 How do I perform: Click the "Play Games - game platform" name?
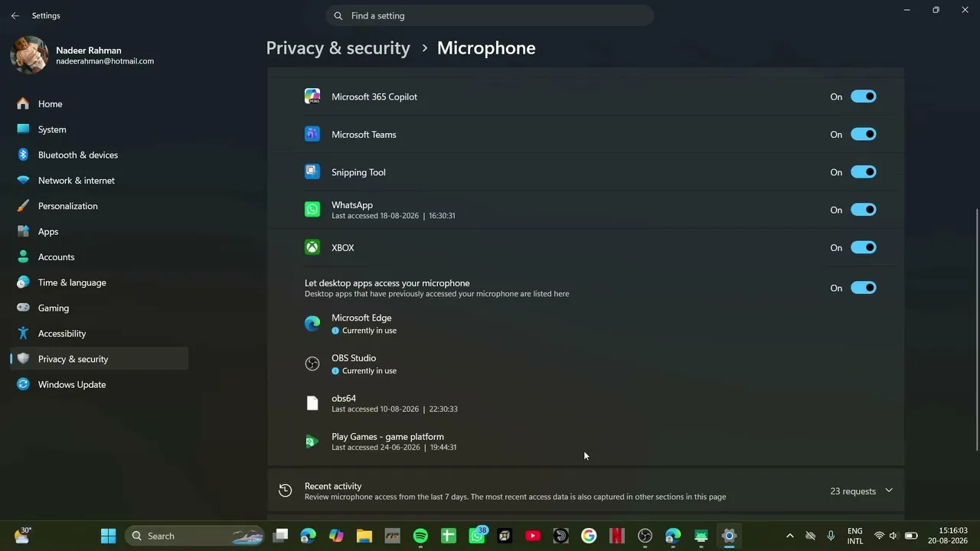(387, 436)
